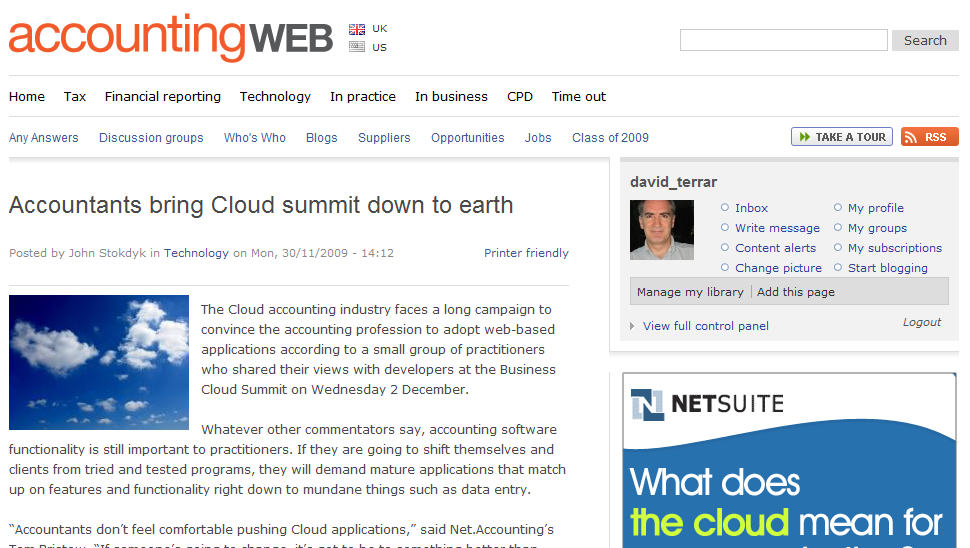Screen dimensions: 970x548
Task: Select the US flag icon
Action: [x=357, y=46]
